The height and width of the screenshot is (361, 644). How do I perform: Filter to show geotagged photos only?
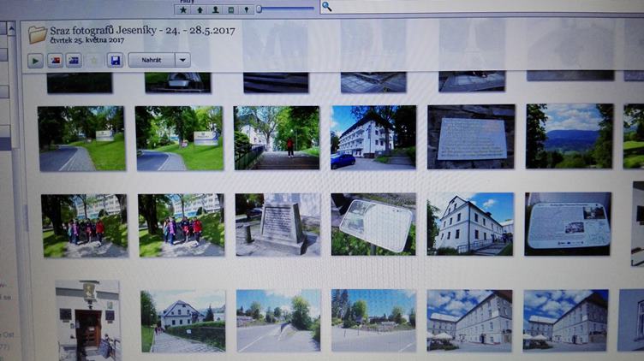[x=247, y=9]
